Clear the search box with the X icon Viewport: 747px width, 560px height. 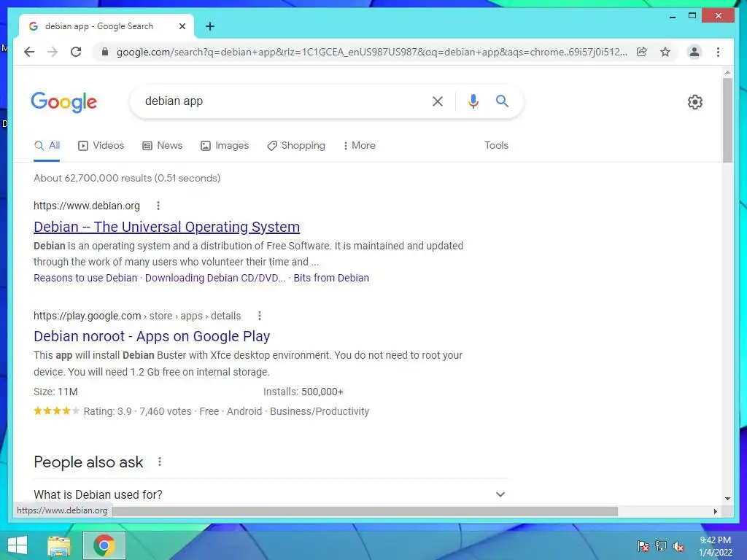coord(438,101)
